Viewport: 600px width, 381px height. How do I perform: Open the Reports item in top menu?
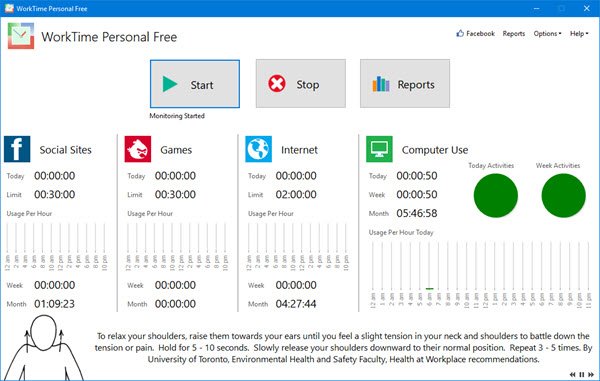[x=514, y=34]
